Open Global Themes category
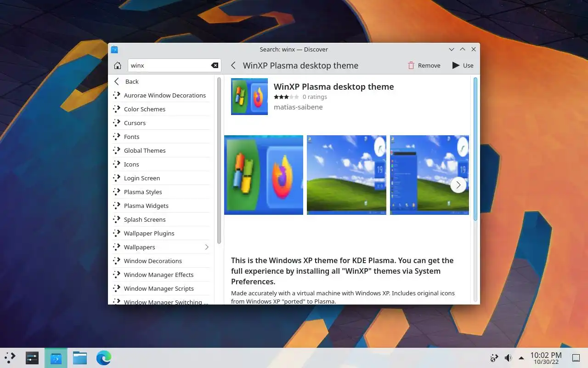 (x=161, y=150)
